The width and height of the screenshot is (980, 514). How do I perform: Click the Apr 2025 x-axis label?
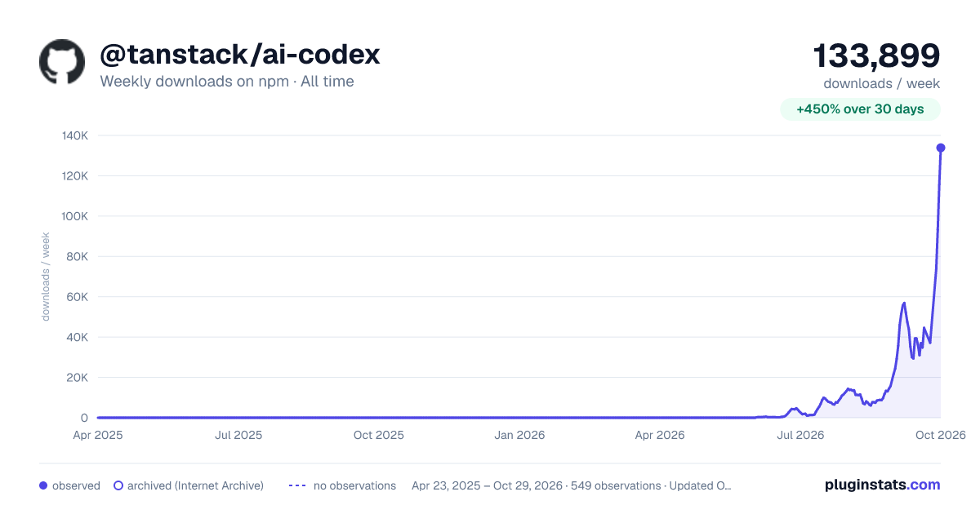98,435
